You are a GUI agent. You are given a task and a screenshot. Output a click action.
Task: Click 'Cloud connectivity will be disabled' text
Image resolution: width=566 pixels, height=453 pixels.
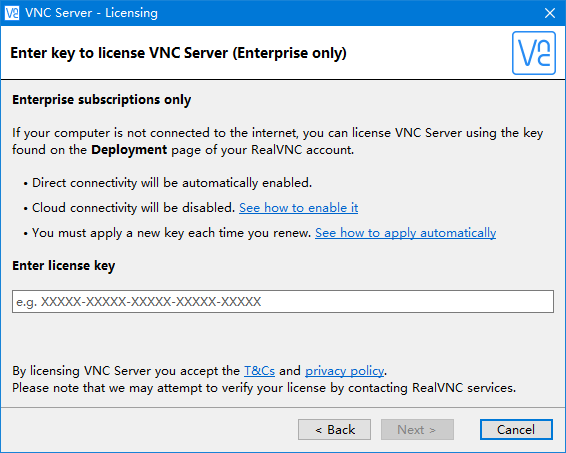[134, 208]
